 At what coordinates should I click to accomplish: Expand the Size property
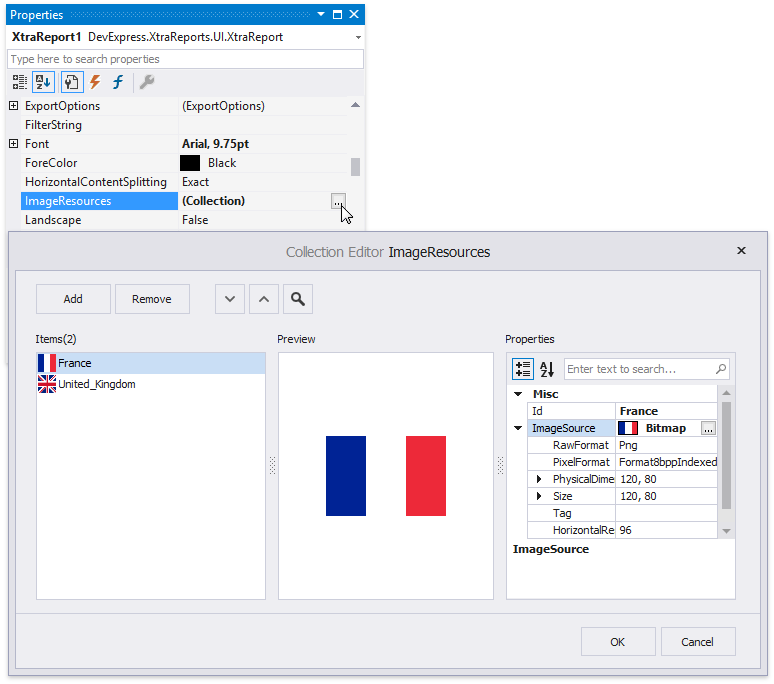539,496
